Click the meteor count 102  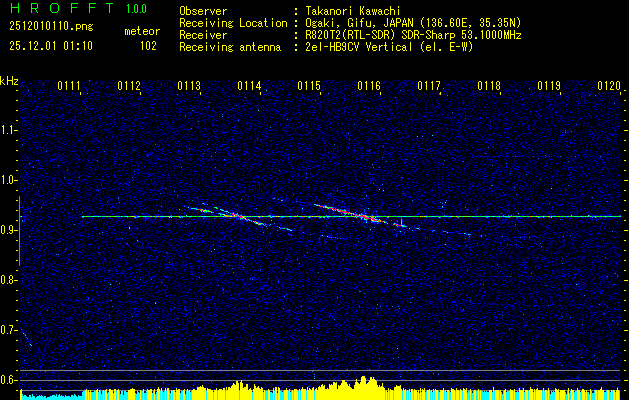(148, 46)
